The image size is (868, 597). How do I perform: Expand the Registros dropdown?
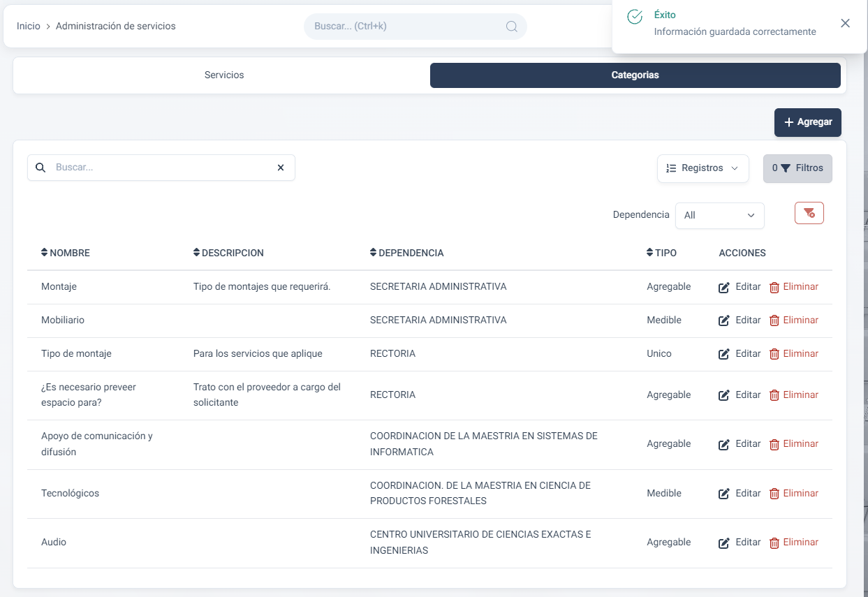point(703,168)
